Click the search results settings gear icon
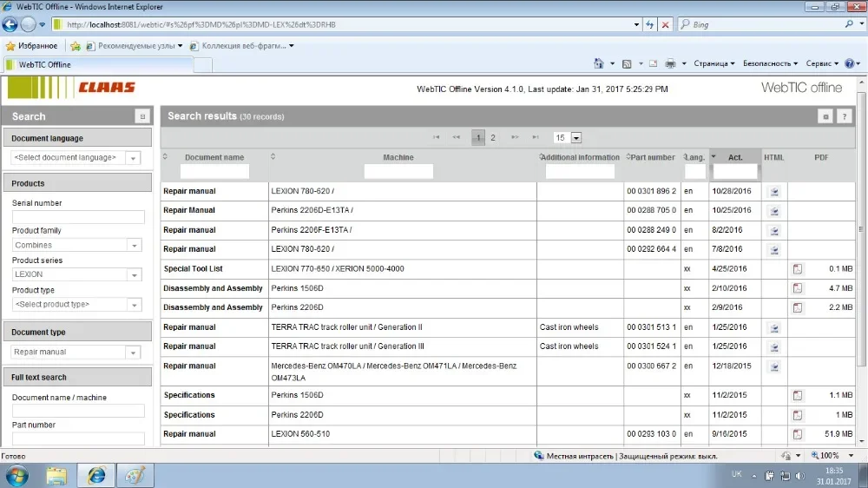The height and width of the screenshot is (488, 868). (x=825, y=116)
